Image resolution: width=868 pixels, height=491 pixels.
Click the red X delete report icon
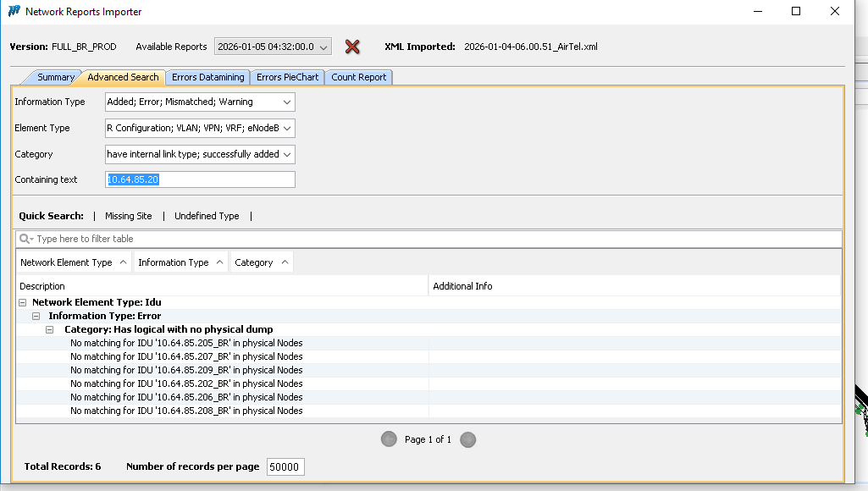click(352, 47)
